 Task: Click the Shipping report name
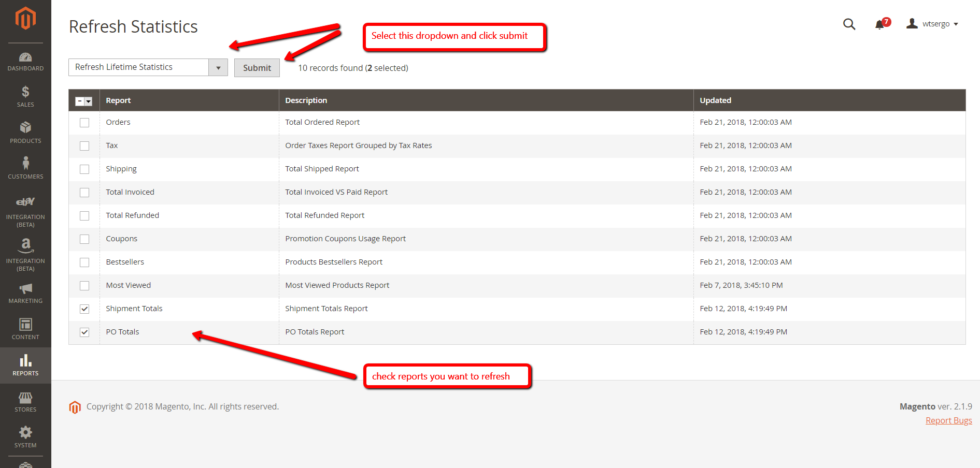tap(121, 169)
